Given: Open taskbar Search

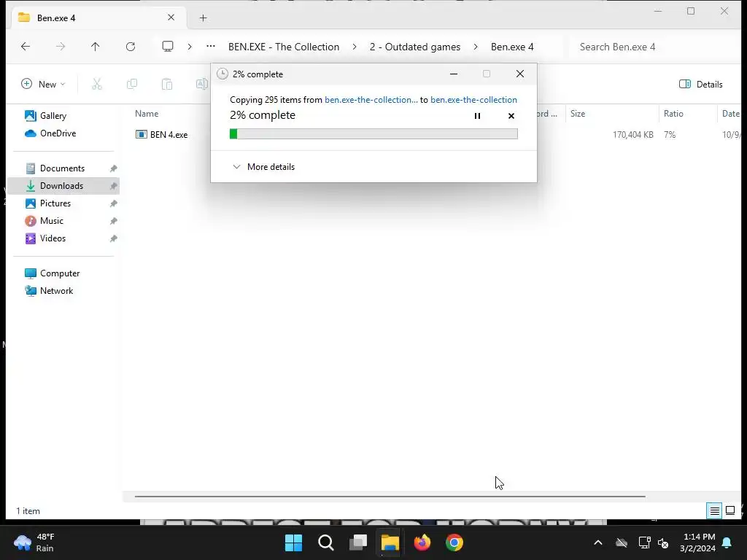Looking at the screenshot, I should point(326,542).
